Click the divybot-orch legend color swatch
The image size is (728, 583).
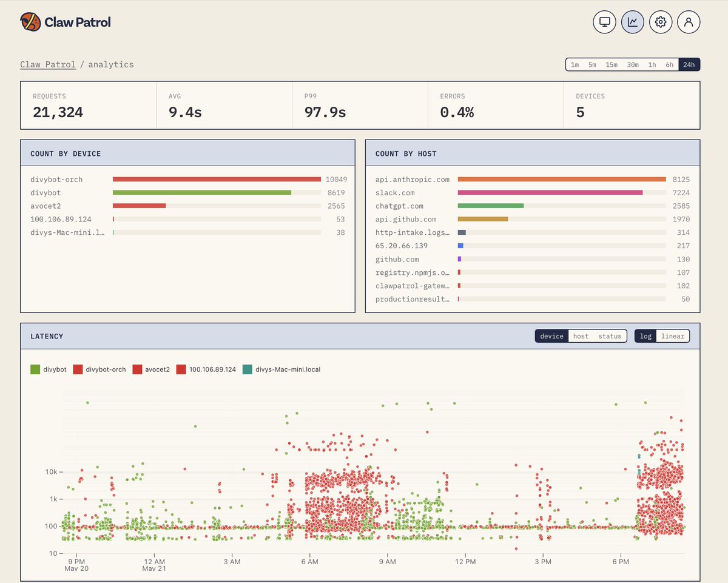coord(78,369)
